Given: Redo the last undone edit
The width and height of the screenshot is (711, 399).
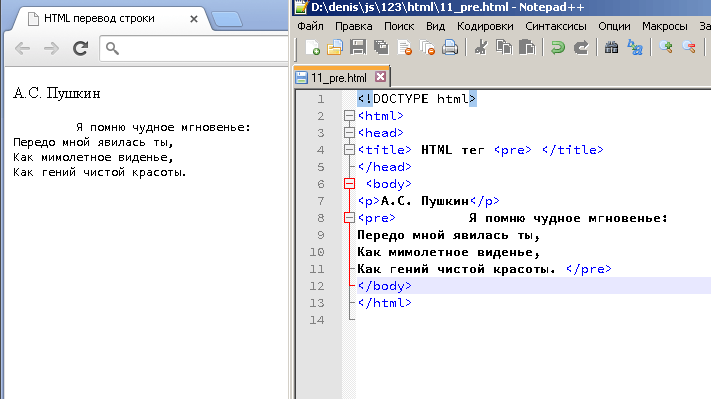Looking at the screenshot, I should pos(581,48).
